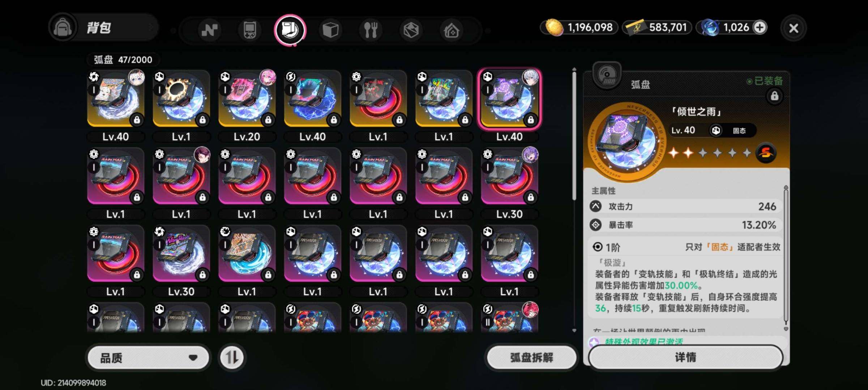Image resolution: width=868 pixels, height=390 pixels.
Task: Toggle lock on 倾世之雨 detail panel
Action: (x=774, y=96)
